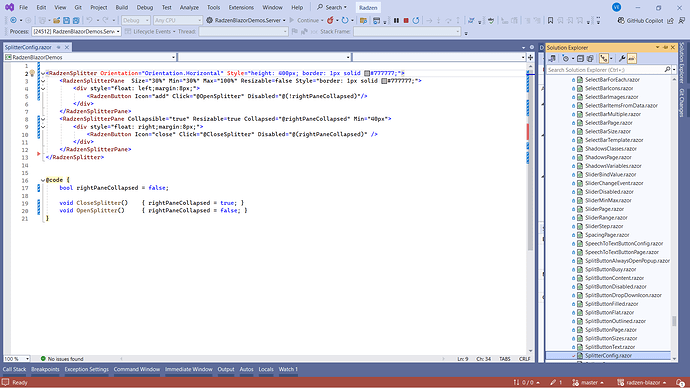Viewport: 690px width, 388px height.
Task: Navigate backward with the toolbar arrow
Action: click(x=14, y=20)
